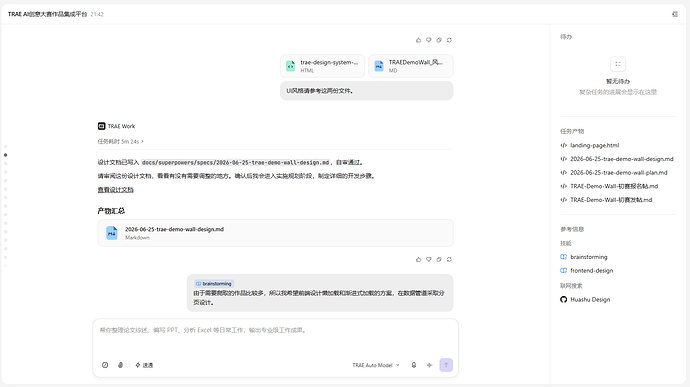Regenerate the response using the top refresh icon
The width and height of the screenshot is (690, 387).
point(449,40)
